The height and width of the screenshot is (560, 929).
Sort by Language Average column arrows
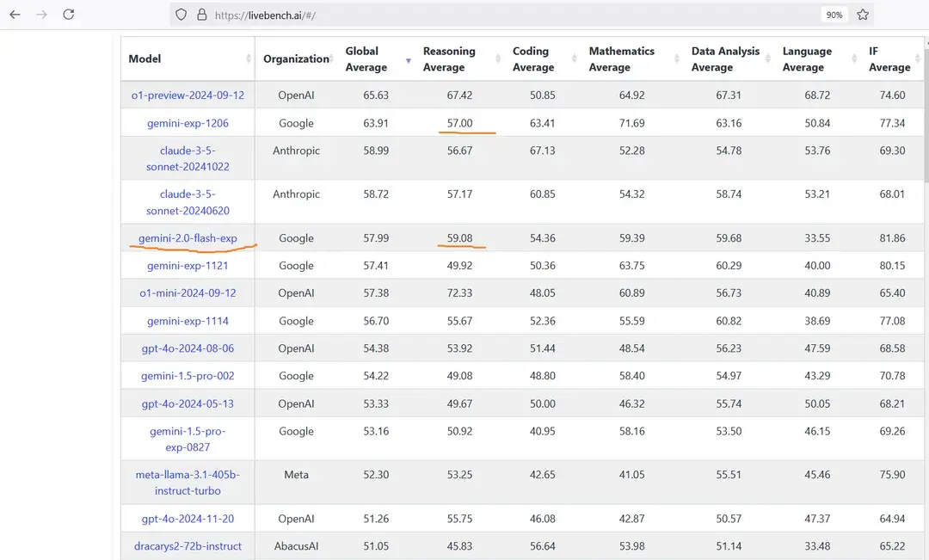854,58
